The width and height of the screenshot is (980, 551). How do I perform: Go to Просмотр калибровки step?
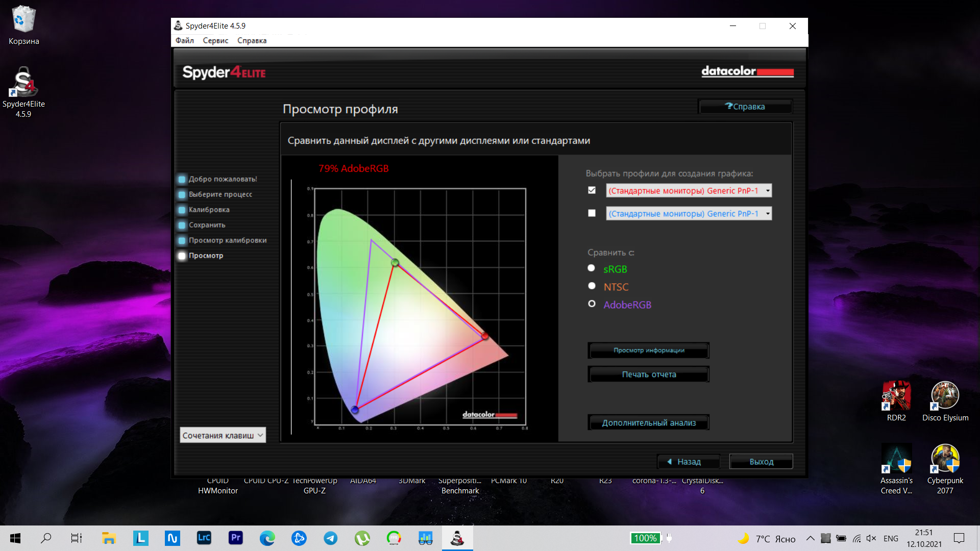(223, 240)
